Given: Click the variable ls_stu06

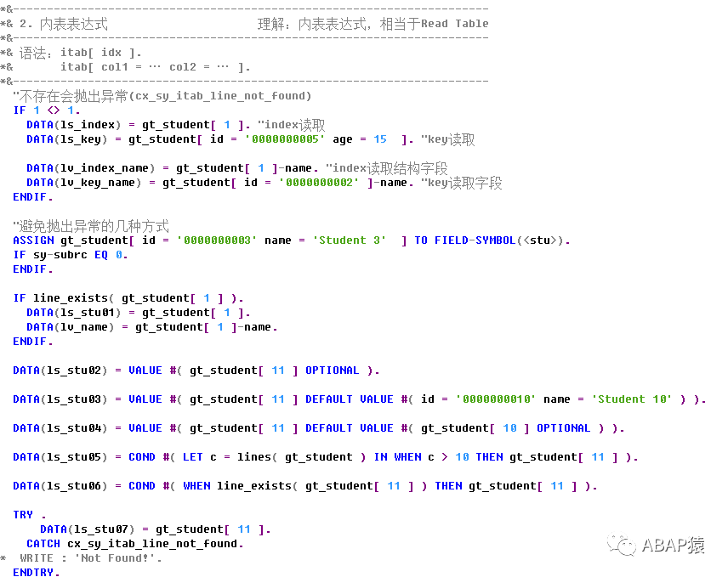Looking at the screenshot, I should (74, 485).
